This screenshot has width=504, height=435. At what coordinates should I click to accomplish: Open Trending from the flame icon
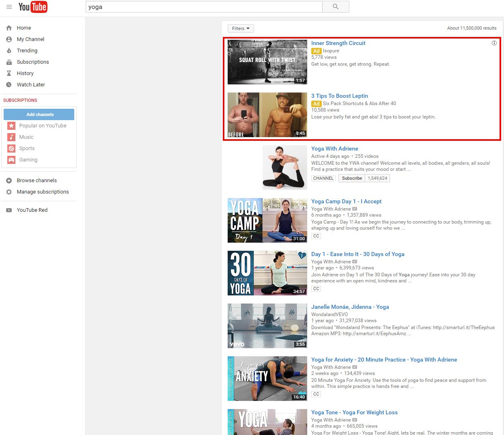[x=9, y=51]
